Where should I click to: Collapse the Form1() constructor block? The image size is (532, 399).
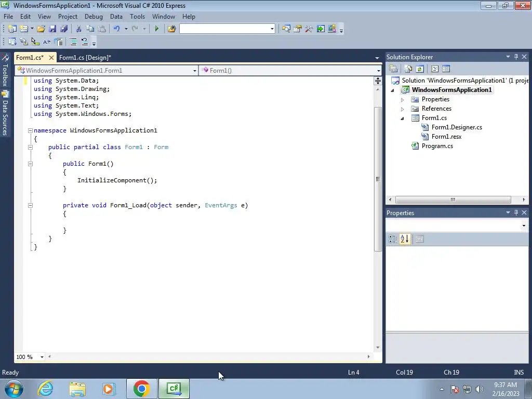[x=30, y=164]
